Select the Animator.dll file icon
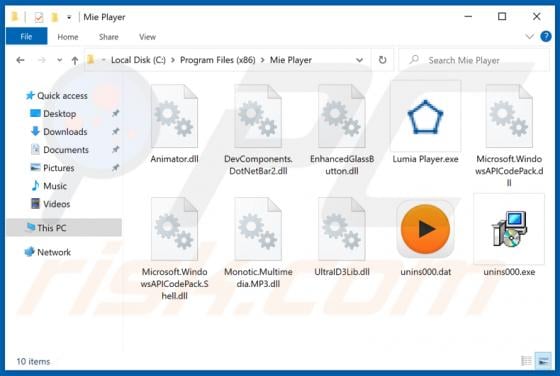This screenshot has height=376, width=560. 174,116
